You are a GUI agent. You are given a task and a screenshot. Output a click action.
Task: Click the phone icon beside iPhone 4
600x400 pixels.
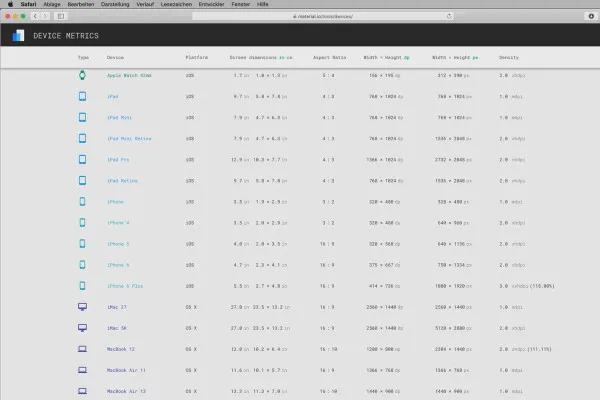[82, 222]
